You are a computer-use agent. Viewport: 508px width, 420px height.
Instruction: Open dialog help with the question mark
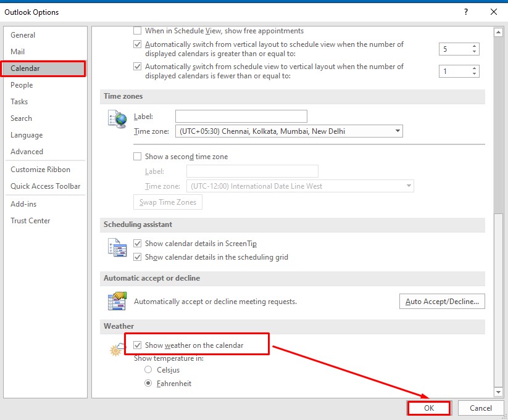465,12
